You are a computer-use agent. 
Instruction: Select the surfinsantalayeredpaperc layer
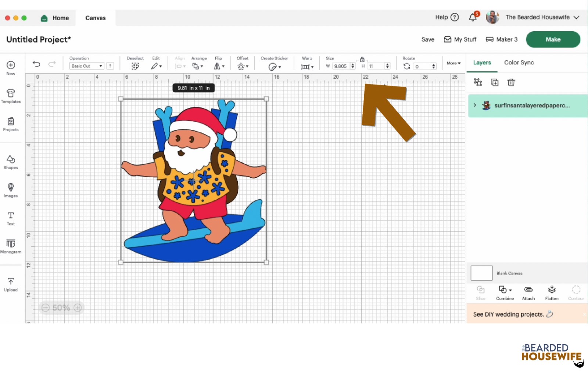[x=528, y=106]
